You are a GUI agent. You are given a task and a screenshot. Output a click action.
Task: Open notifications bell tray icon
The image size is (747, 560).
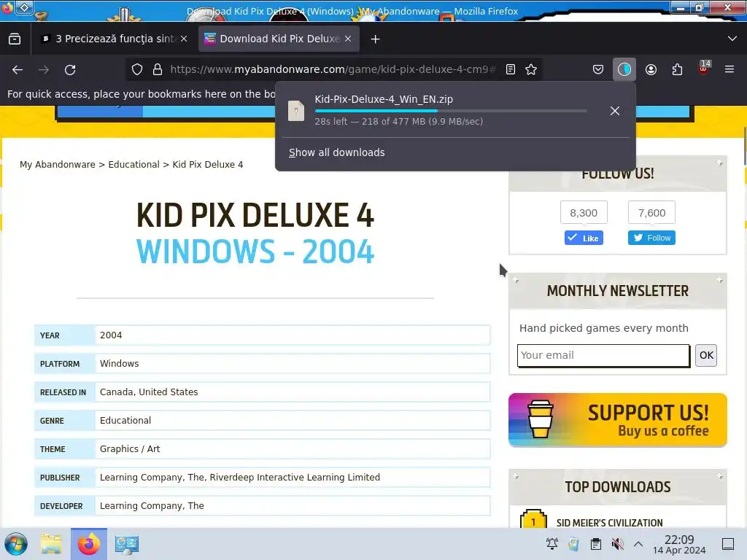coord(552,544)
